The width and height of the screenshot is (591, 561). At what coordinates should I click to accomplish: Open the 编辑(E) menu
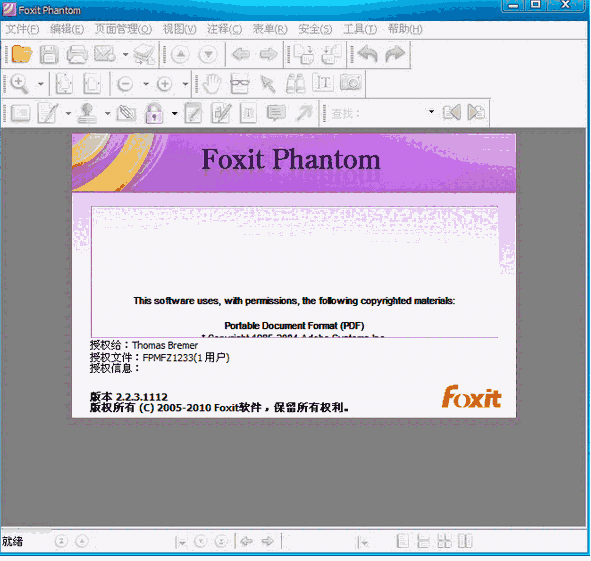[67, 29]
